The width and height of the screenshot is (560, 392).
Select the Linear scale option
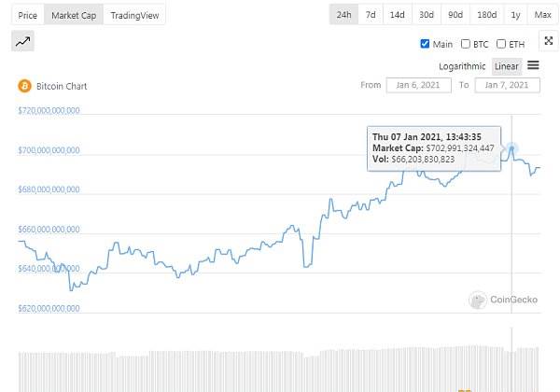pyautogui.click(x=507, y=66)
